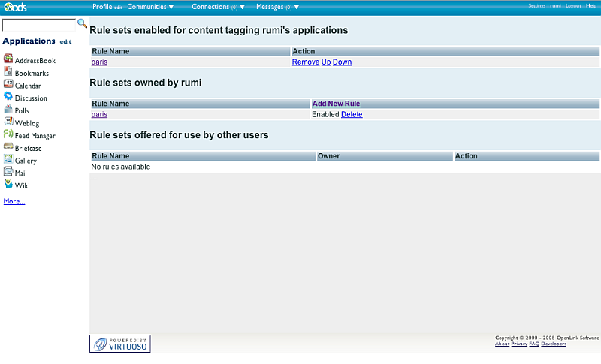Screen dimensions: 601x364
Task: Click the AddressBook icon in sidebar
Action: pos(8,59)
